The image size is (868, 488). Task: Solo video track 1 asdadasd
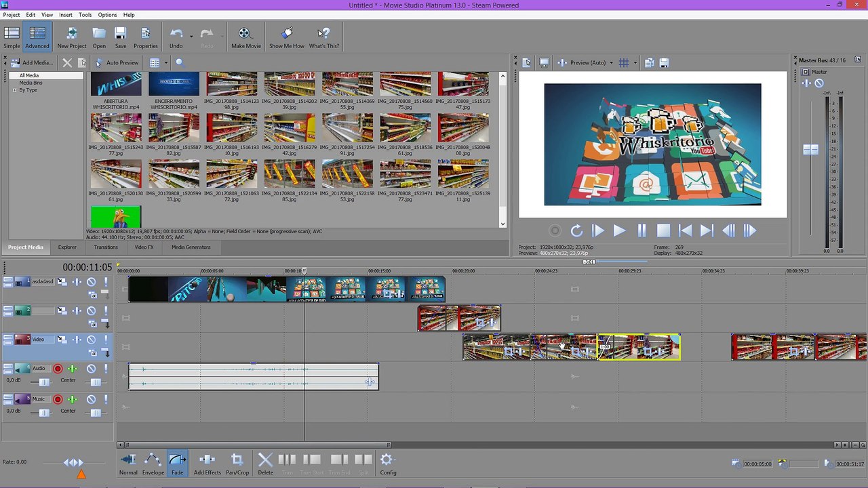click(x=105, y=282)
